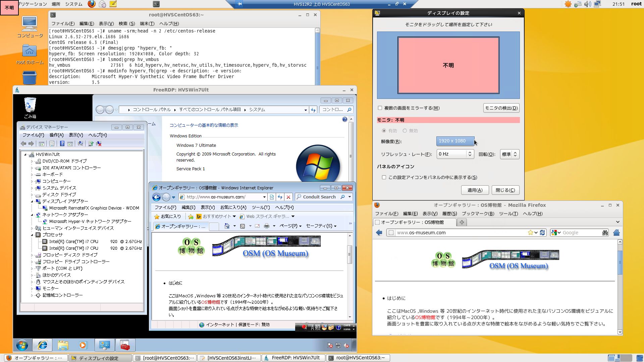Open help icon in System control panel

tap(344, 120)
